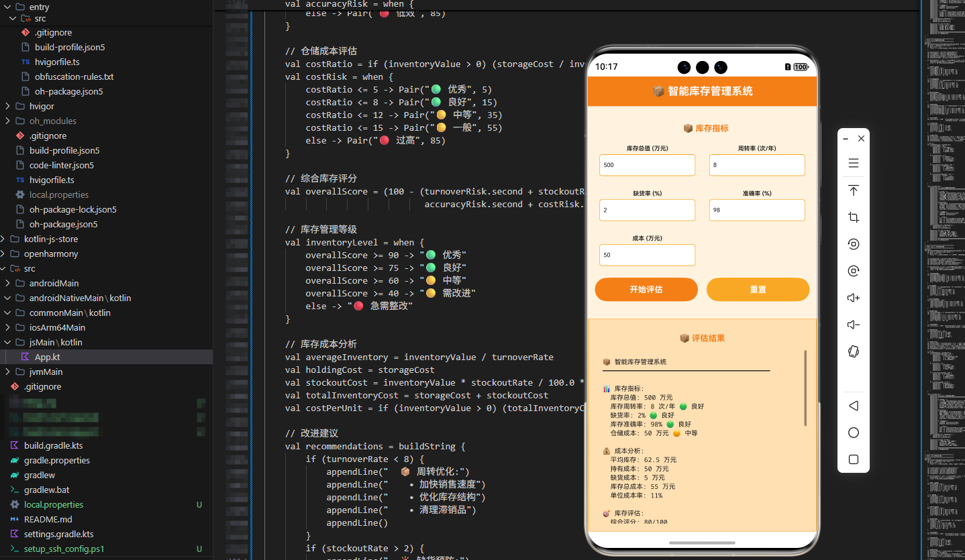Collapse the entry folder
Image resolution: width=965 pixels, height=560 pixels.
(x=7, y=7)
